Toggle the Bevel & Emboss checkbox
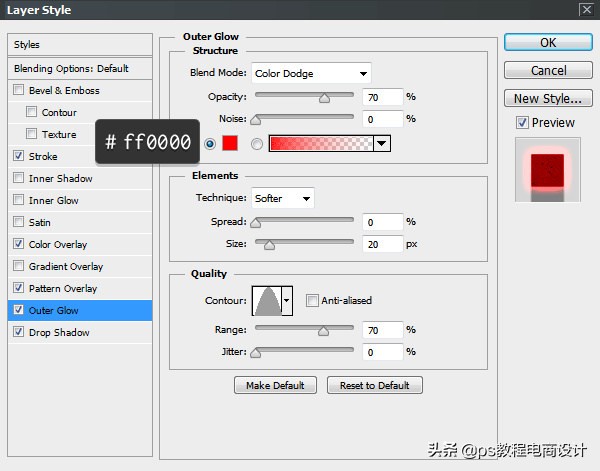The width and height of the screenshot is (600, 471). pyautogui.click(x=18, y=90)
